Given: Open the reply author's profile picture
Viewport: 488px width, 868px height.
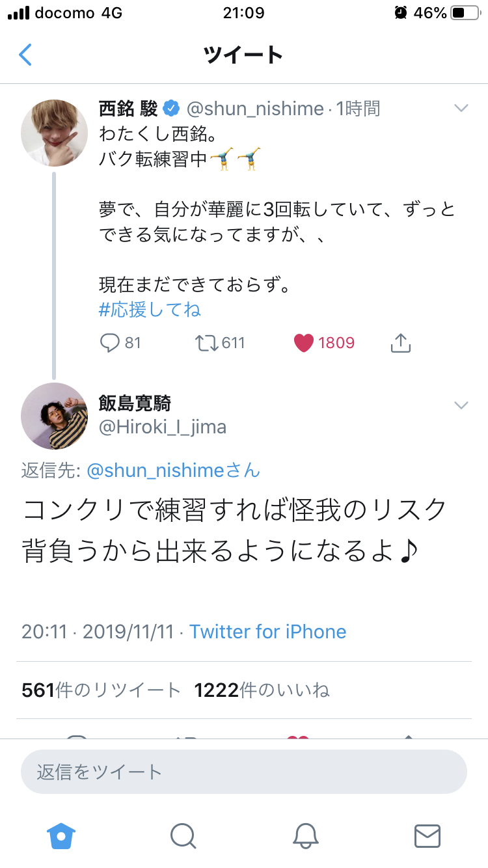Looking at the screenshot, I should (55, 416).
